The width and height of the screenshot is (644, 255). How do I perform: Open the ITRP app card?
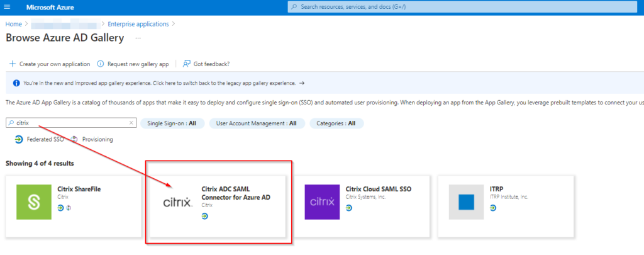pos(506,207)
